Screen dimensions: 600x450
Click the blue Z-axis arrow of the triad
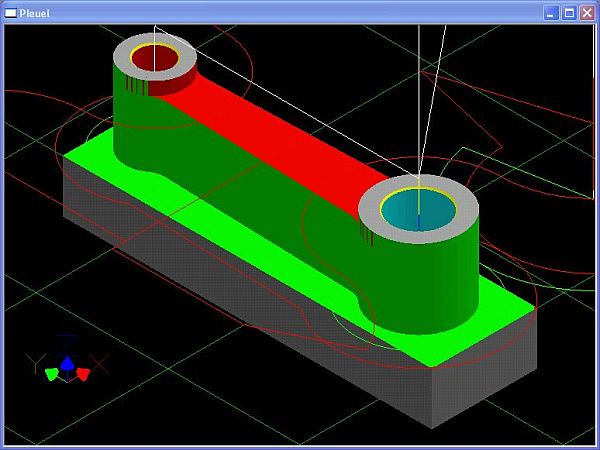tap(66, 364)
